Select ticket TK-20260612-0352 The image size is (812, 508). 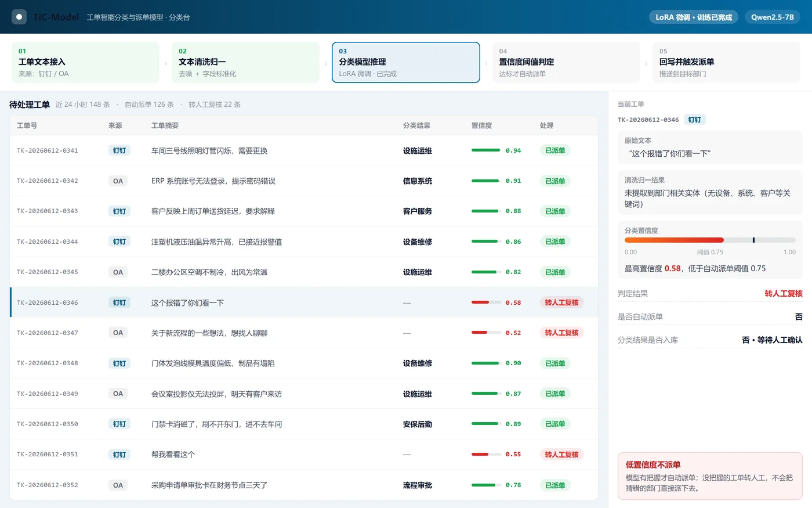coord(304,485)
